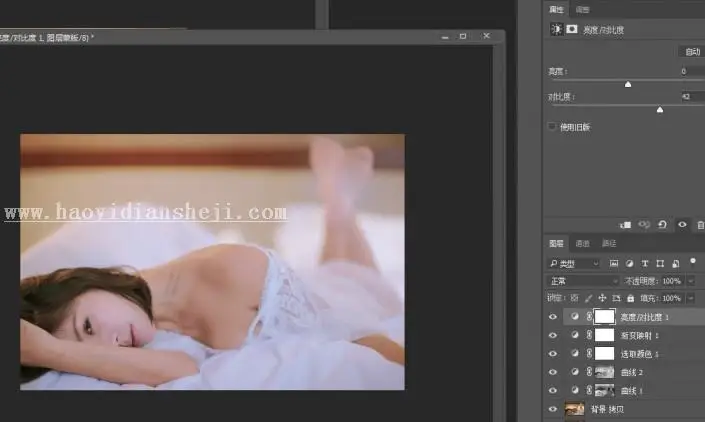Image resolution: width=705 pixels, height=422 pixels.
Task: Click the 亮度 brightness slider handle
Action: click(628, 84)
